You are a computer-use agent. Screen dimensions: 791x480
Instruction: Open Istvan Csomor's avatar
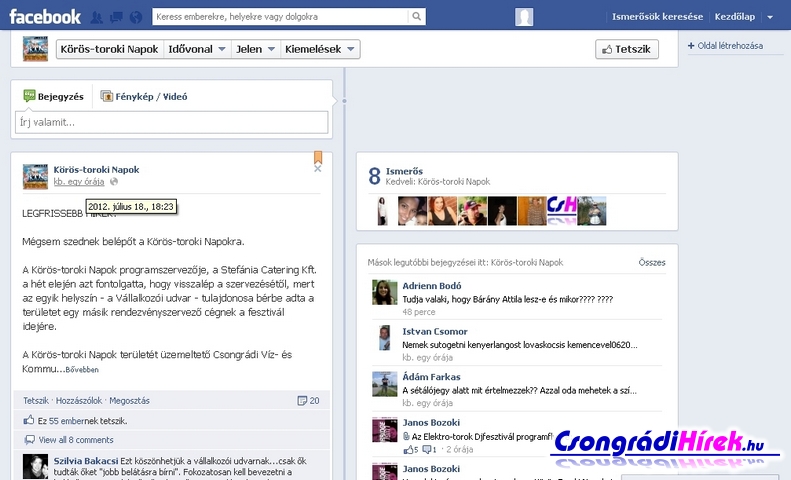click(384, 338)
